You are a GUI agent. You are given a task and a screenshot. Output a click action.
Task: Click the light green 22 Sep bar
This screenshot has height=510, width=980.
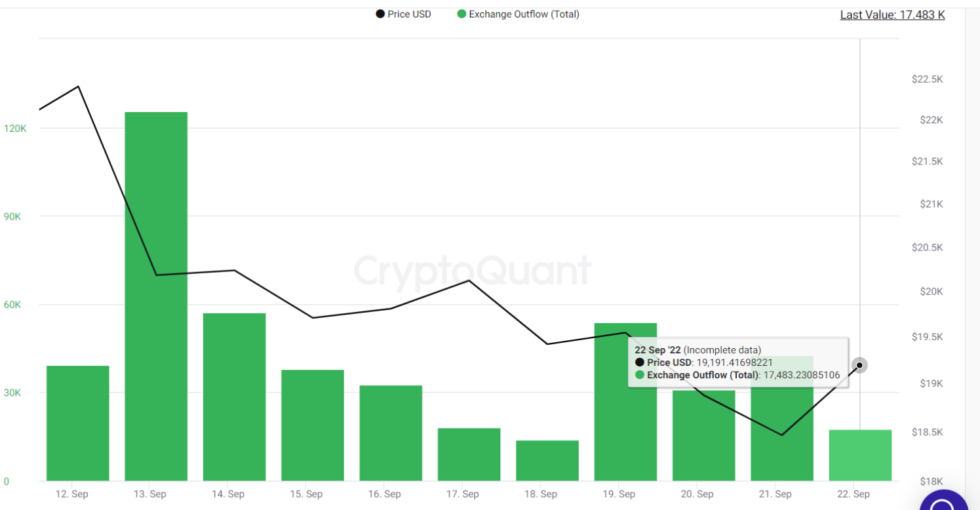click(x=860, y=456)
